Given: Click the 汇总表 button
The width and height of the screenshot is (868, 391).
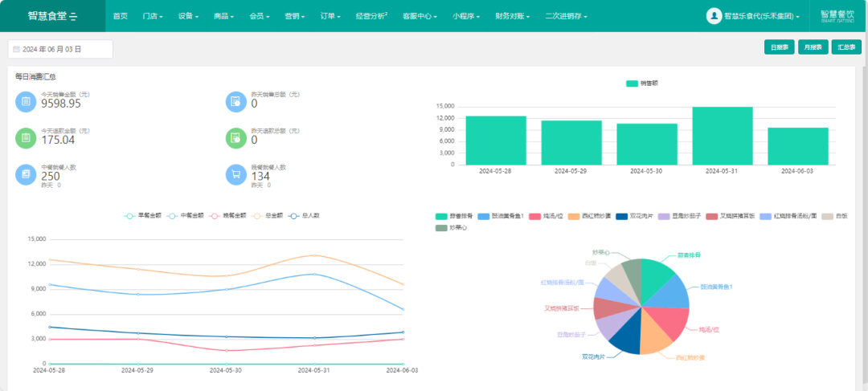Looking at the screenshot, I should (846, 47).
